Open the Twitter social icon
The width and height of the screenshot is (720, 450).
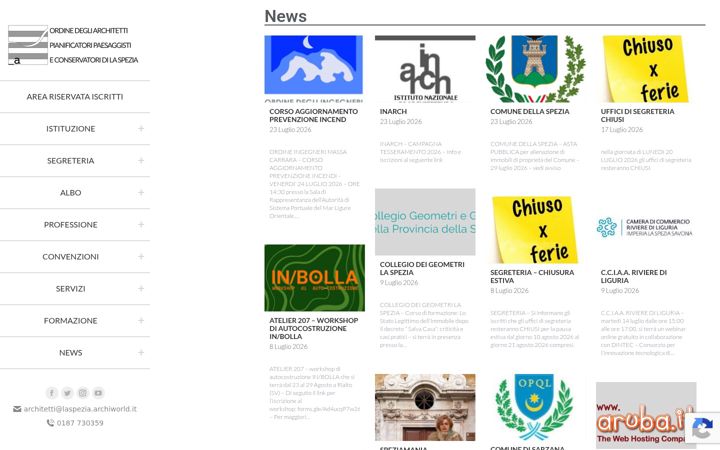tap(68, 393)
